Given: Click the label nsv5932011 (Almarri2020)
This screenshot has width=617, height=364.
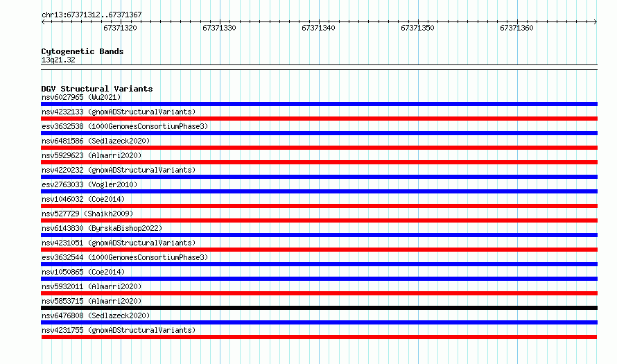Looking at the screenshot, I should point(92,286).
